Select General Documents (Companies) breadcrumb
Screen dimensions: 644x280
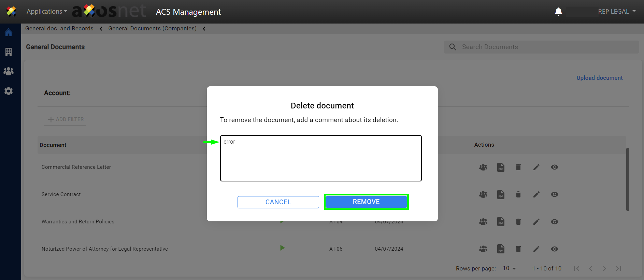tap(152, 29)
